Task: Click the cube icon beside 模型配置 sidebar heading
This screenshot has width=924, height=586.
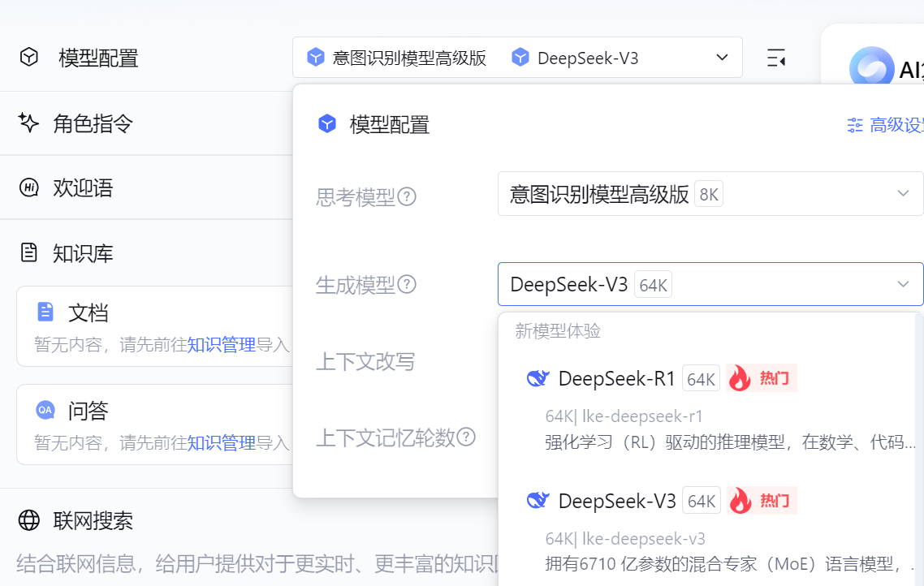Action: click(x=29, y=57)
